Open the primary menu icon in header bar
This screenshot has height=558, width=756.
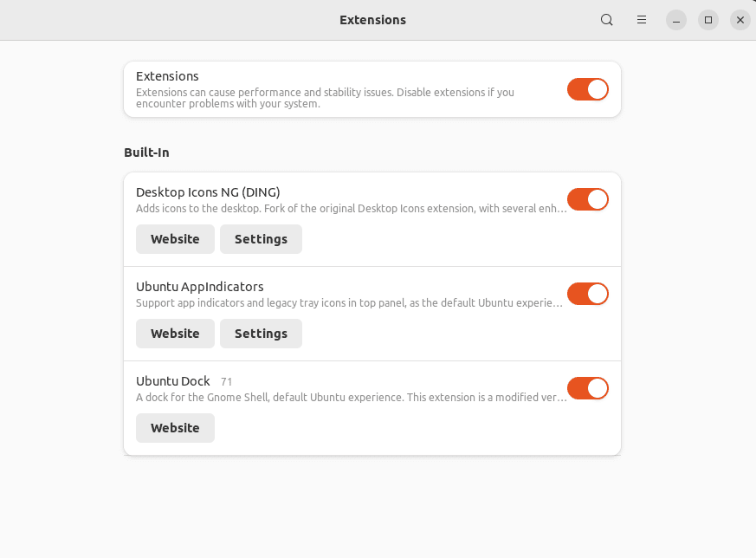[x=641, y=19]
